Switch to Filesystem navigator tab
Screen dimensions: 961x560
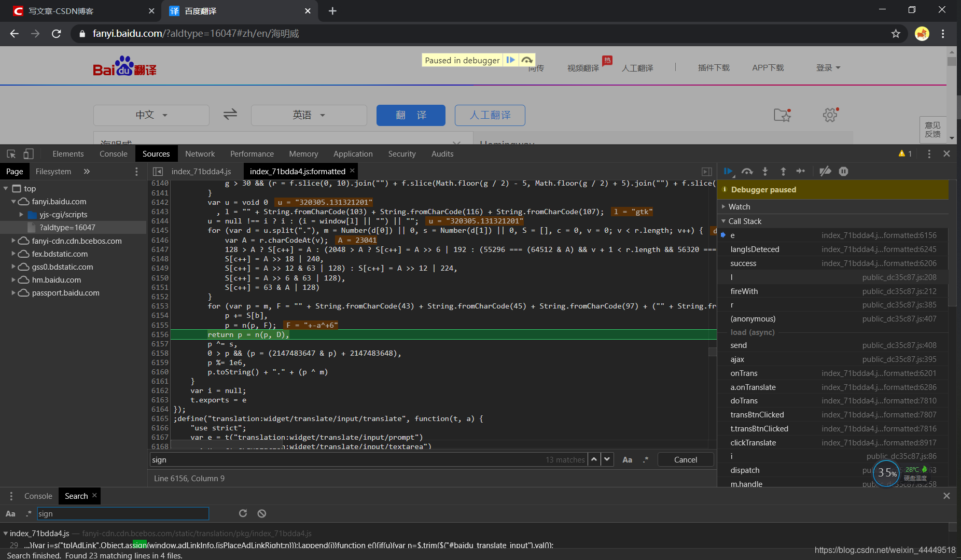(x=53, y=172)
